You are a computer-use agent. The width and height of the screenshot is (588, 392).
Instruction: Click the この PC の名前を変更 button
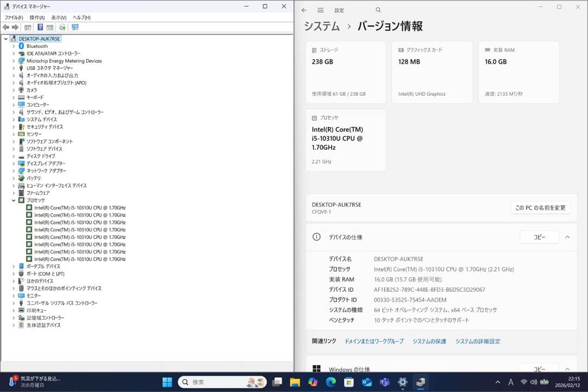541,208
